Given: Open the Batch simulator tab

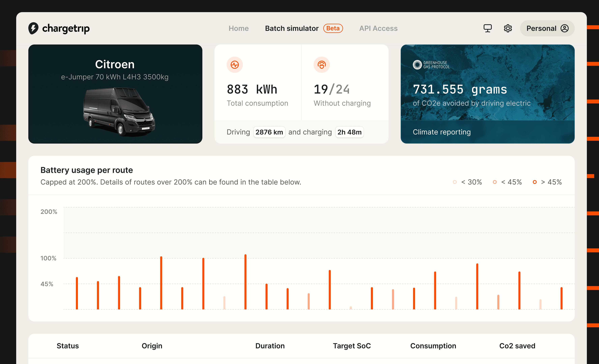Looking at the screenshot, I should point(292,28).
